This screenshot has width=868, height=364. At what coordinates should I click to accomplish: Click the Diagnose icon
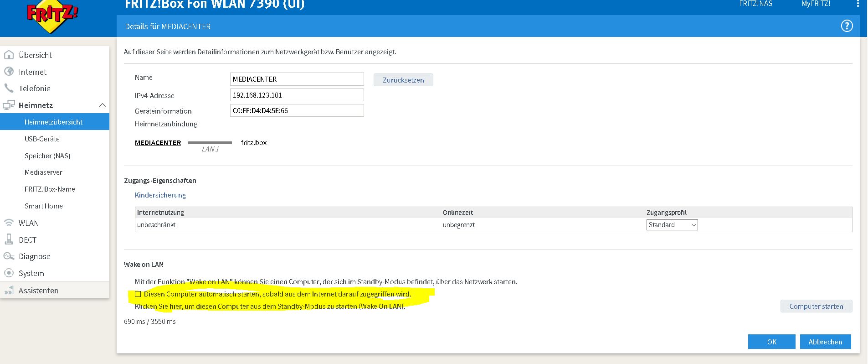coord(9,256)
